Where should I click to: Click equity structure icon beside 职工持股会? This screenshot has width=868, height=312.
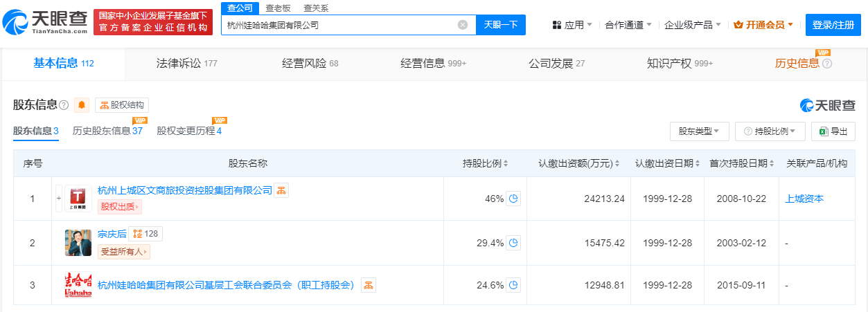368,285
